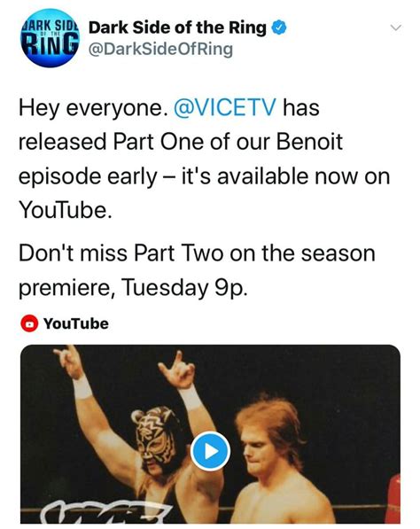This screenshot has height=529, width=420.
Task: Click the red YouTube logo icon
Action: tap(30, 323)
